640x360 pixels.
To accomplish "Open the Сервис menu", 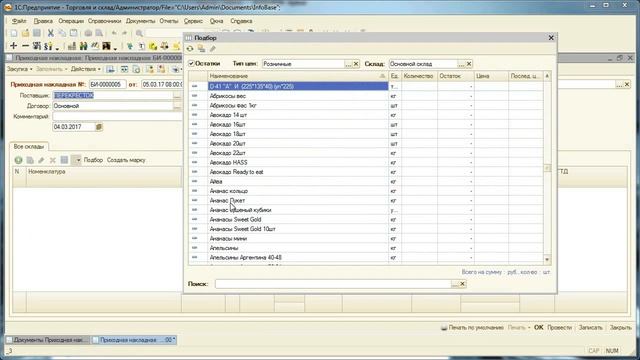I will 193,21.
